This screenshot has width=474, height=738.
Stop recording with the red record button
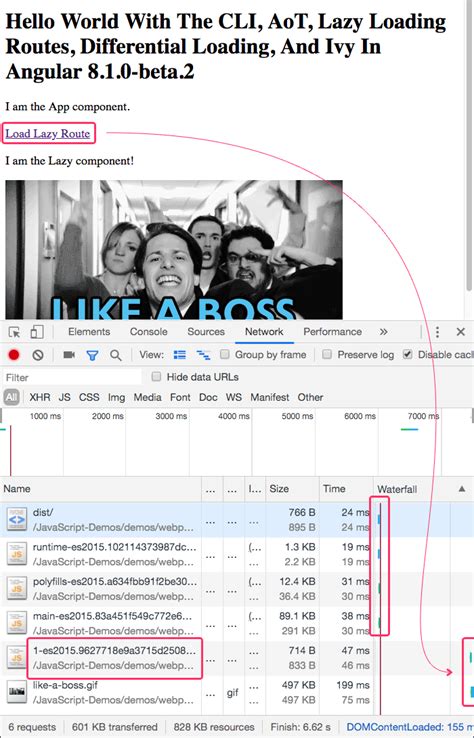(14, 355)
